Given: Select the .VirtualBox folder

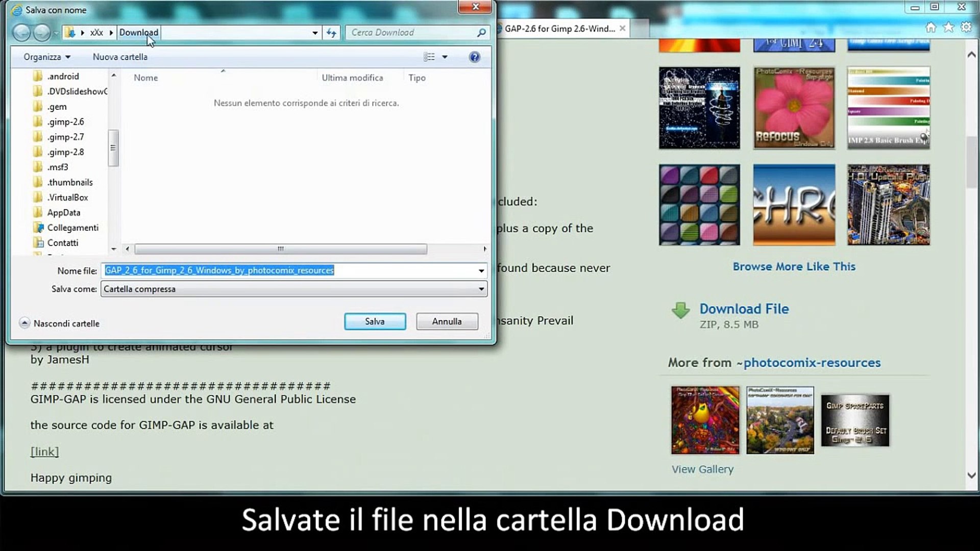Looking at the screenshot, I should (67, 197).
